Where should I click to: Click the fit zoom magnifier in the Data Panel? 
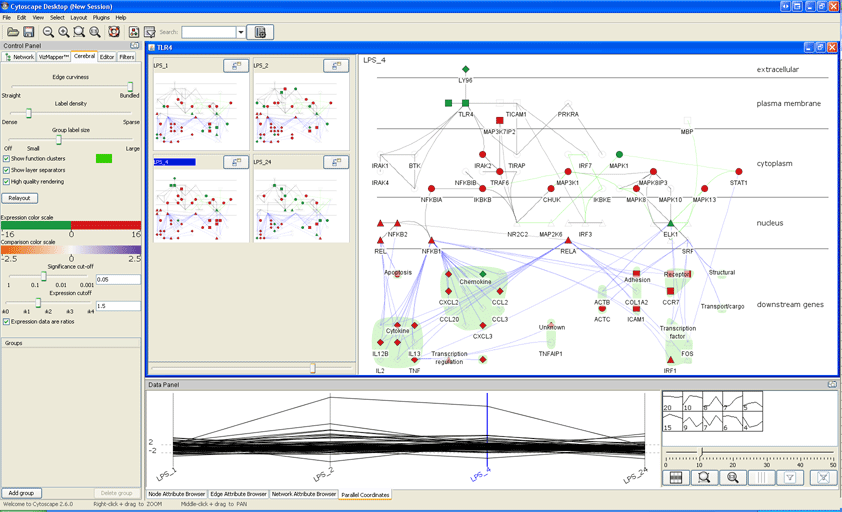[732, 477]
